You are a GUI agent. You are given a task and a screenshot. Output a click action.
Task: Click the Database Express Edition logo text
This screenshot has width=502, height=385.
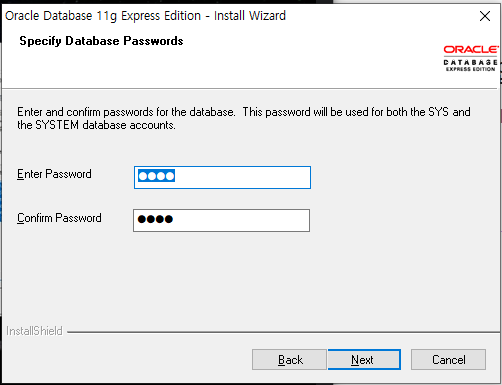(470, 65)
